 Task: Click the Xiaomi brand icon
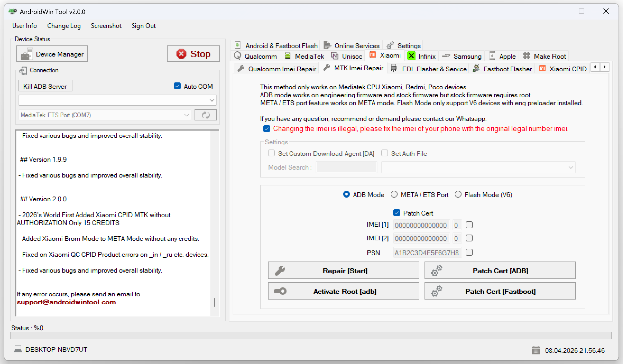pos(373,55)
